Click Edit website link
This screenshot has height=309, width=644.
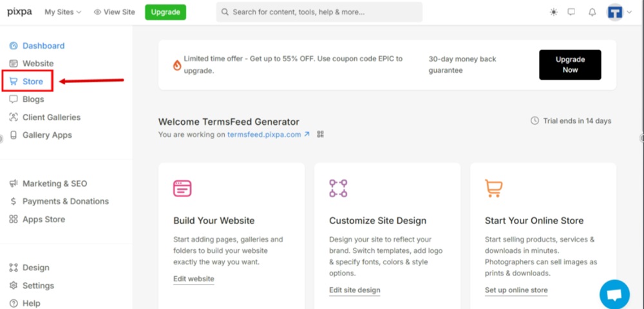[x=194, y=279]
